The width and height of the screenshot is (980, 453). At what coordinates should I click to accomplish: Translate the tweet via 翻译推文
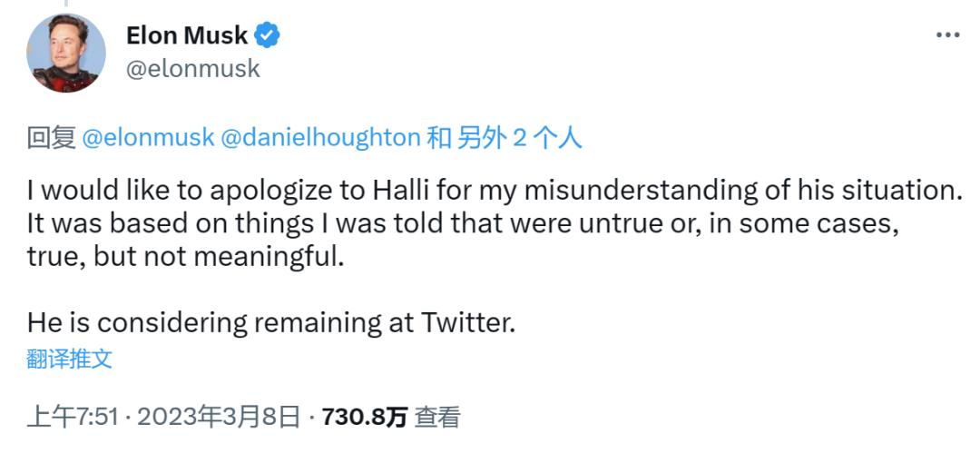(70, 359)
